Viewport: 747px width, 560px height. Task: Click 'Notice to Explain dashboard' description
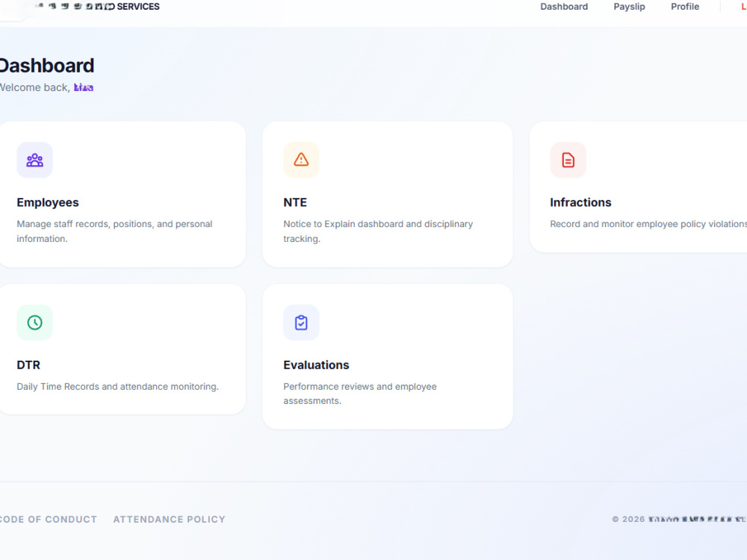(378, 231)
